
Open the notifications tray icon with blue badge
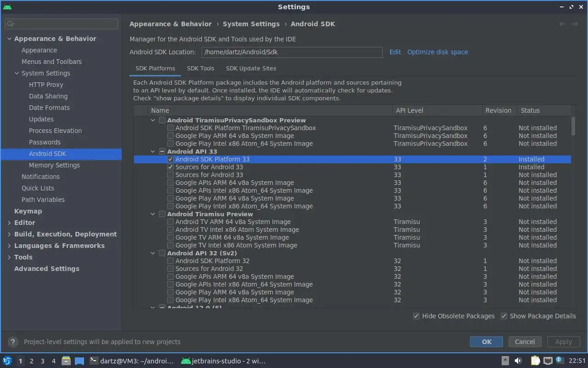[x=560, y=360]
